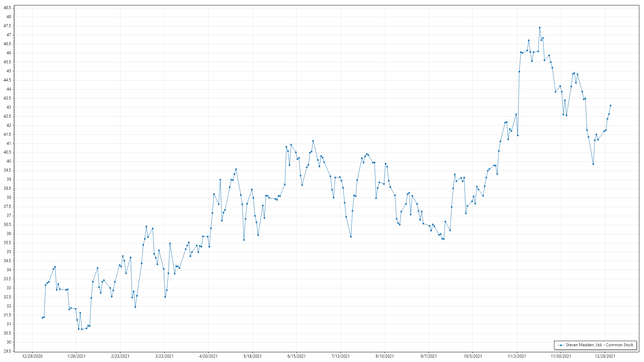Click the 12/28/2021 x-axis date label
Screen dimensions: 644x362
pos(605,356)
